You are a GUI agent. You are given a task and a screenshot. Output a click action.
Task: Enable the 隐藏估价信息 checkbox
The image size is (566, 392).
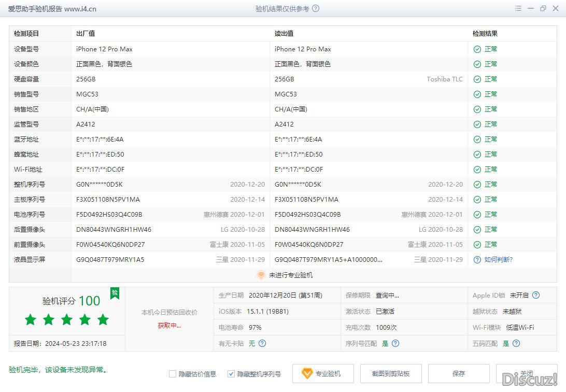tap(173, 374)
